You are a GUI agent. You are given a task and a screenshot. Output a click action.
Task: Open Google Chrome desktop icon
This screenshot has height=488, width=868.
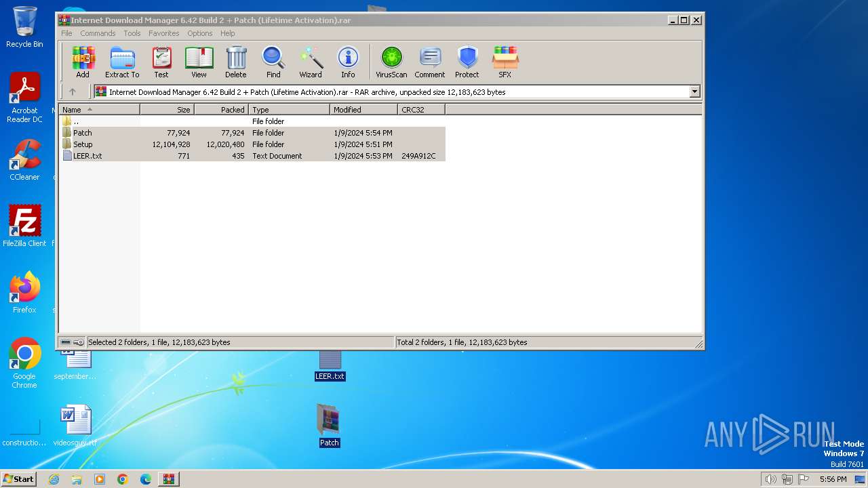click(x=24, y=363)
